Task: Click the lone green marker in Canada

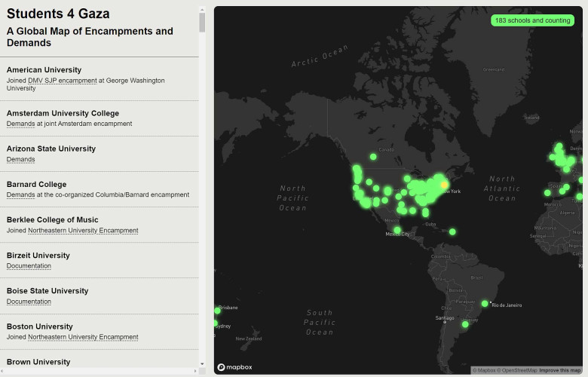Action: pos(373,157)
